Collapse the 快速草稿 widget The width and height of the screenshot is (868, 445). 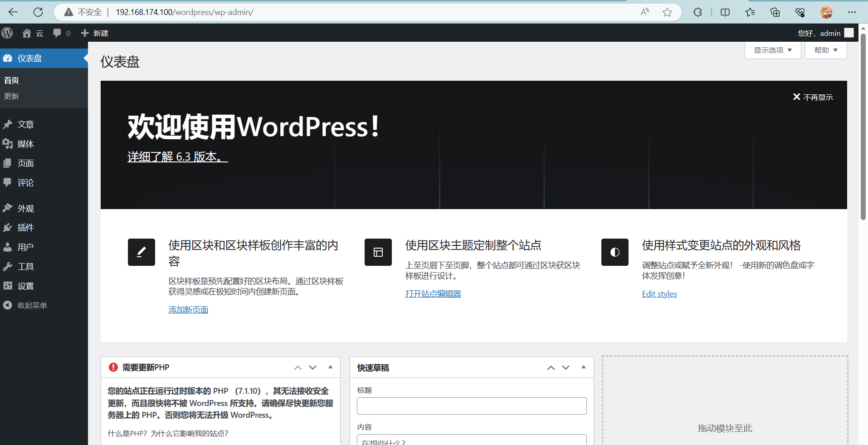[x=584, y=367]
